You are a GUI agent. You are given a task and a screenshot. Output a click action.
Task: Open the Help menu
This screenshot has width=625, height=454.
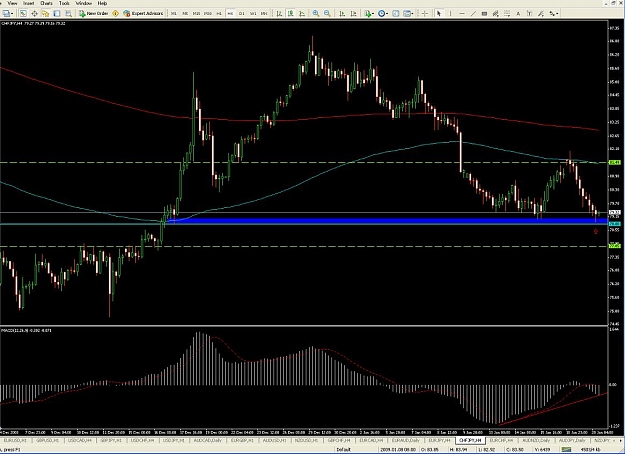click(x=102, y=3)
